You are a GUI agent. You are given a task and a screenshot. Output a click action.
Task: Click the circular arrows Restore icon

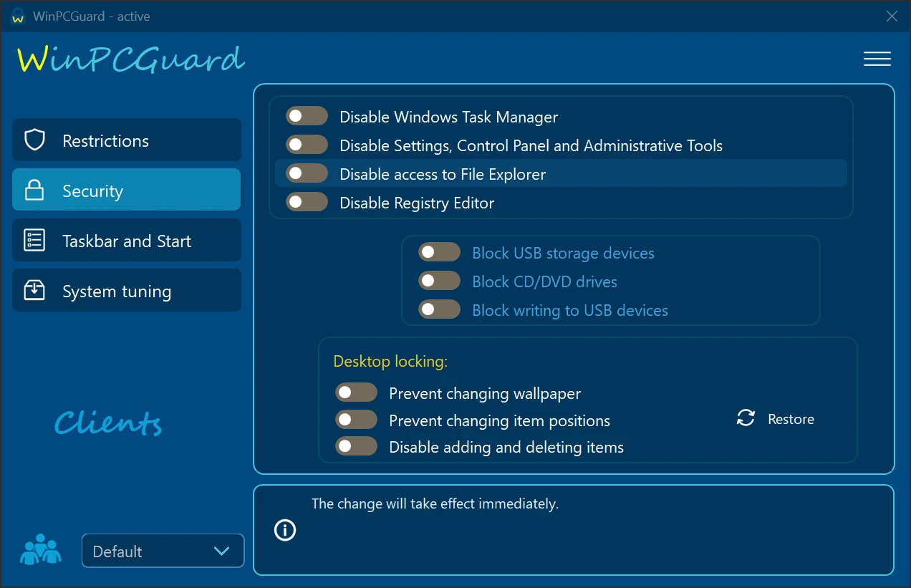746,418
